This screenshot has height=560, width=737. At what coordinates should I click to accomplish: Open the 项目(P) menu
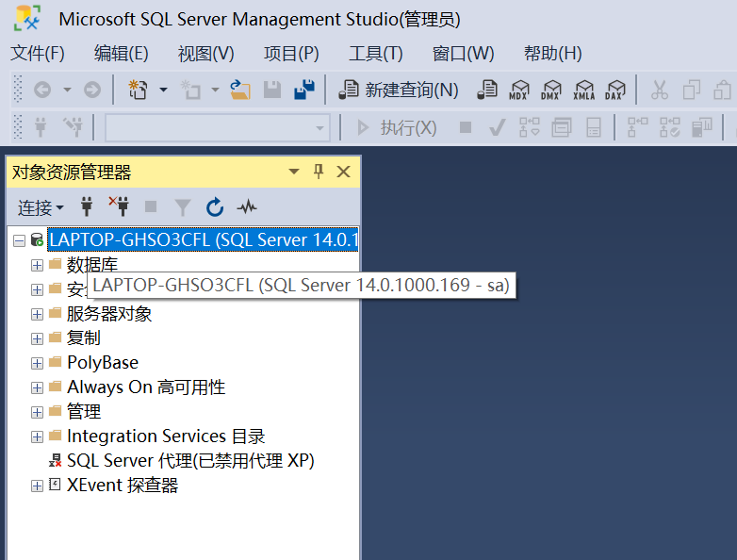pos(291,53)
